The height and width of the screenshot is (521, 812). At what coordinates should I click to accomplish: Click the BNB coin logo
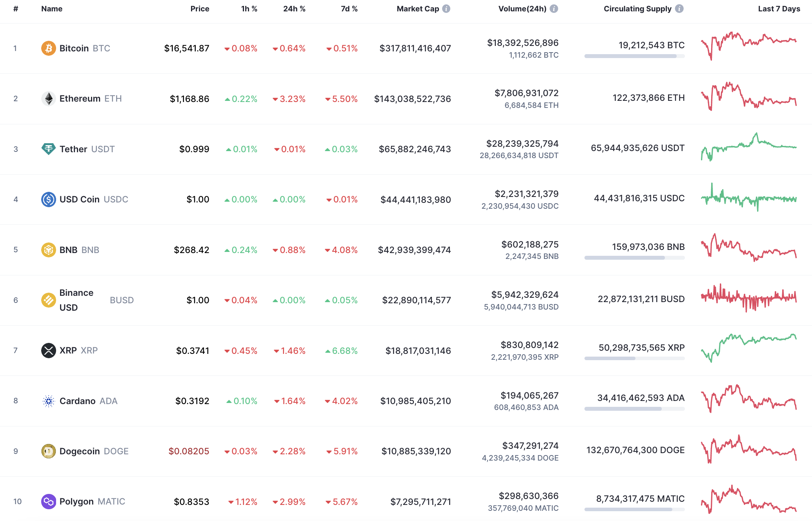click(48, 250)
